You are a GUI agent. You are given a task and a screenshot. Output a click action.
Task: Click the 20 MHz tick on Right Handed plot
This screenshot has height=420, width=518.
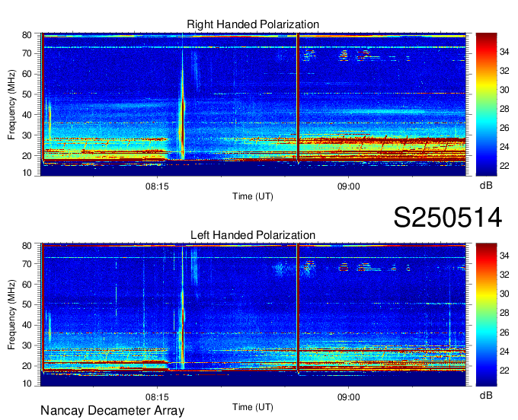pos(27,156)
